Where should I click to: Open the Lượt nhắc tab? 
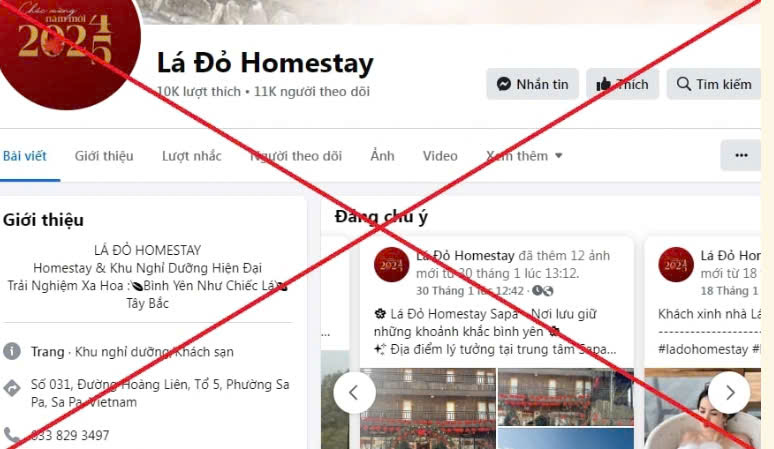(x=192, y=156)
